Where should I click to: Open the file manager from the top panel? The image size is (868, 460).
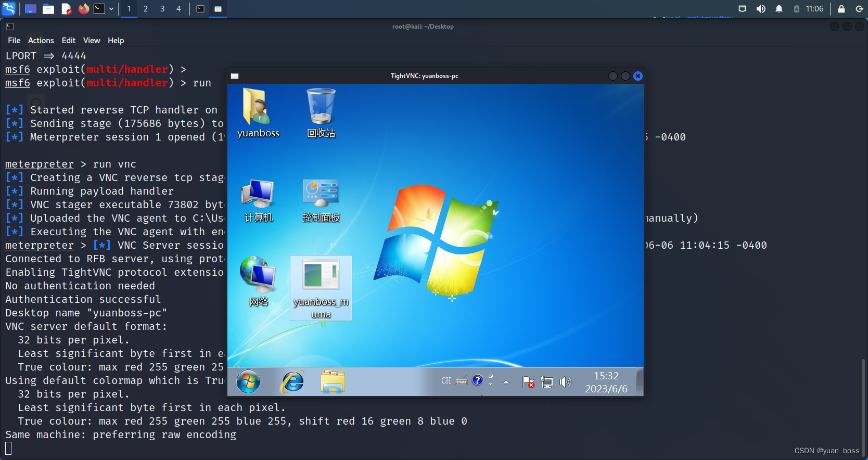coord(48,9)
